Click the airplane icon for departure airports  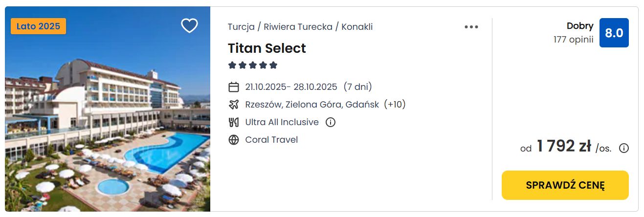pyautogui.click(x=234, y=105)
